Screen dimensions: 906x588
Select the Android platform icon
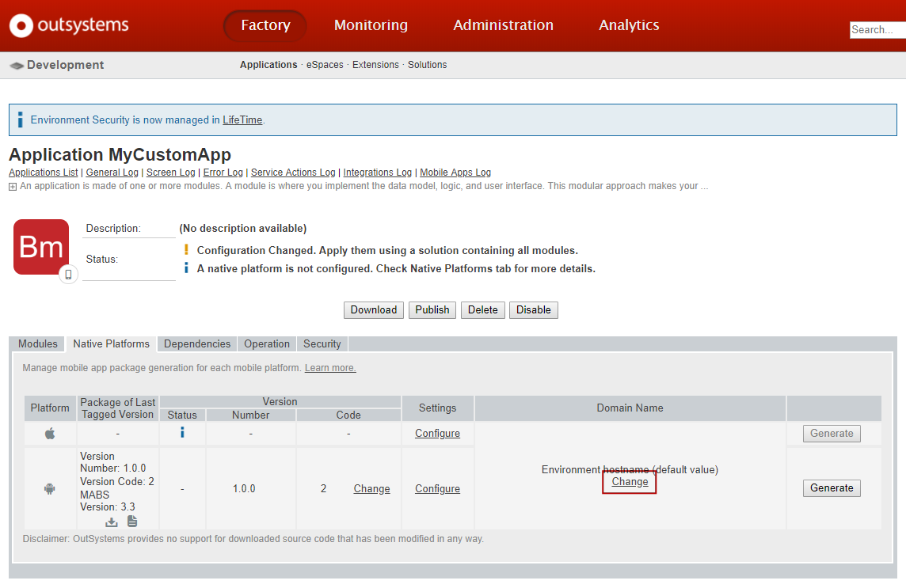(50, 488)
